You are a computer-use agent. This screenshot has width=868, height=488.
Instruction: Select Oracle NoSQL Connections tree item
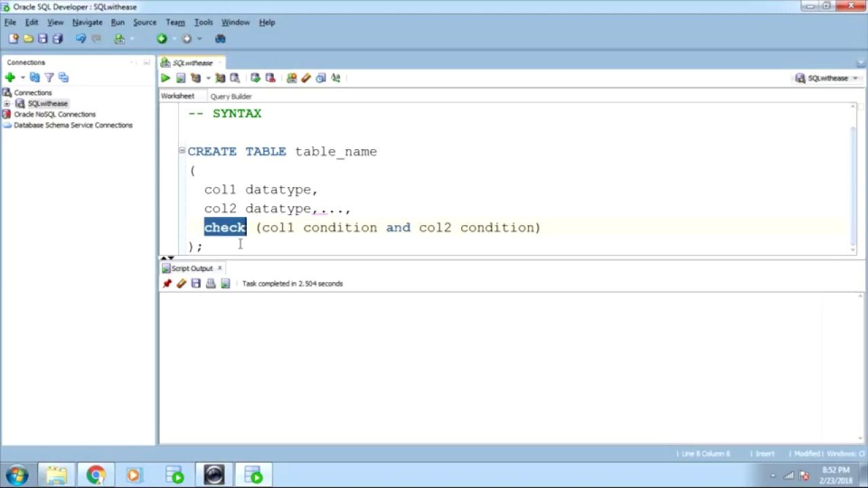[55, 115]
